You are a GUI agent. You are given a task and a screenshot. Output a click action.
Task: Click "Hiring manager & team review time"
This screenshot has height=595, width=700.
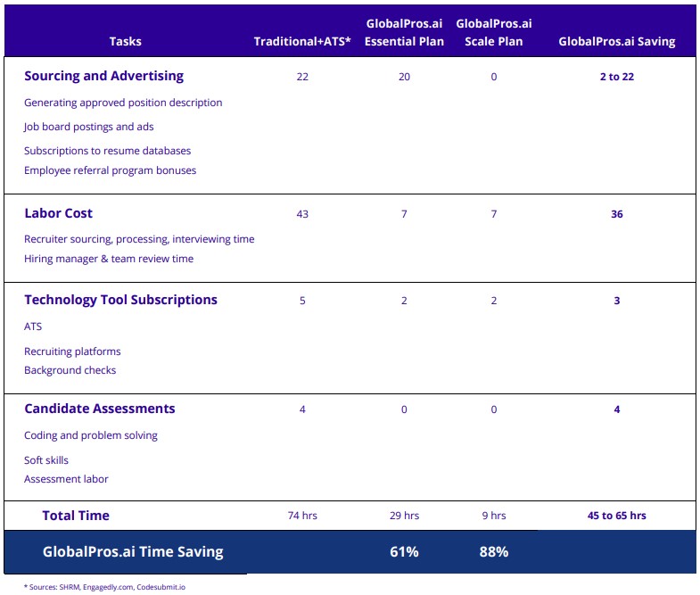pos(109,259)
